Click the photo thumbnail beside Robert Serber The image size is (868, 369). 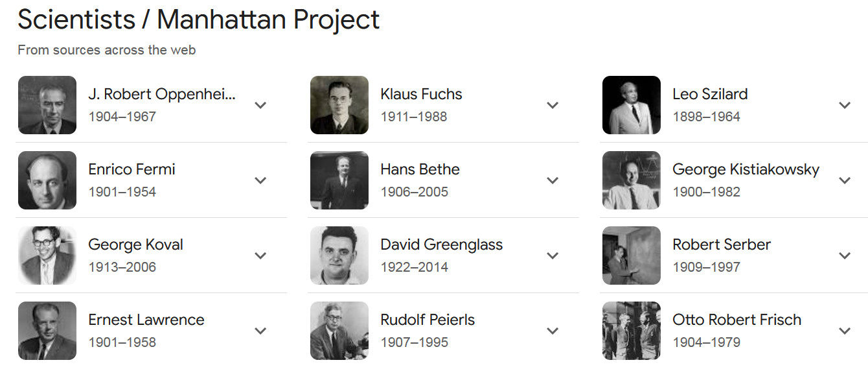pyautogui.click(x=632, y=256)
